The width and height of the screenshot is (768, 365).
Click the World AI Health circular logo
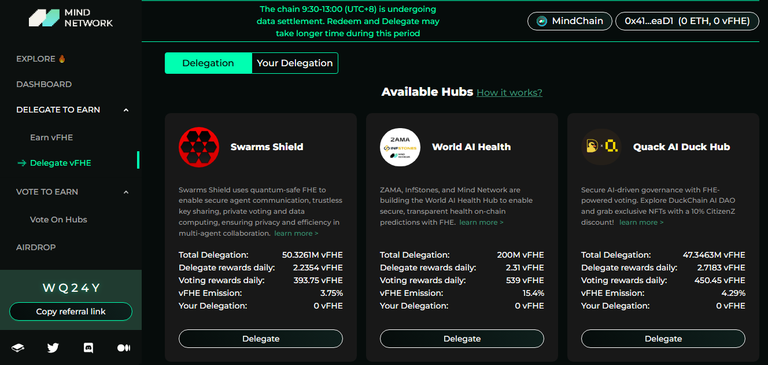point(400,146)
